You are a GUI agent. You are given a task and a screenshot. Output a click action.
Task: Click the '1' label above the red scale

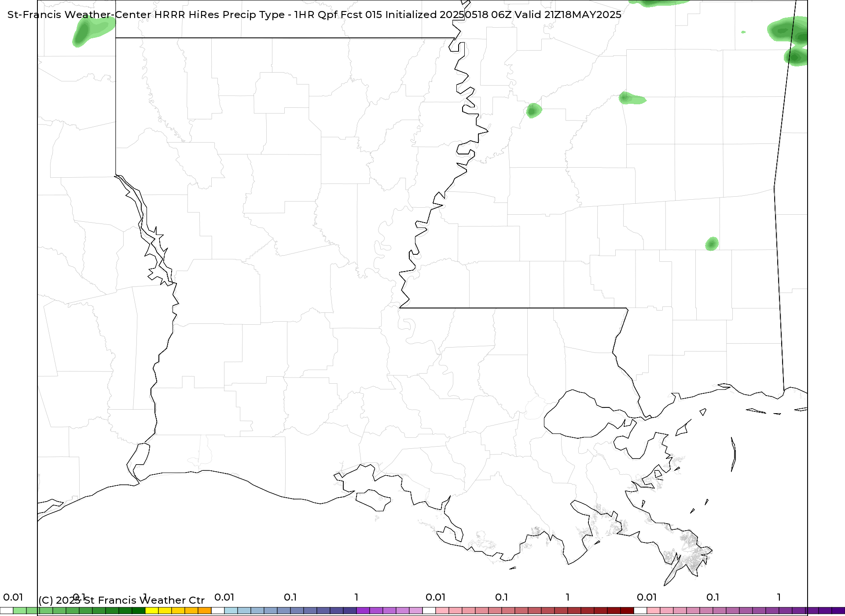coord(568,597)
